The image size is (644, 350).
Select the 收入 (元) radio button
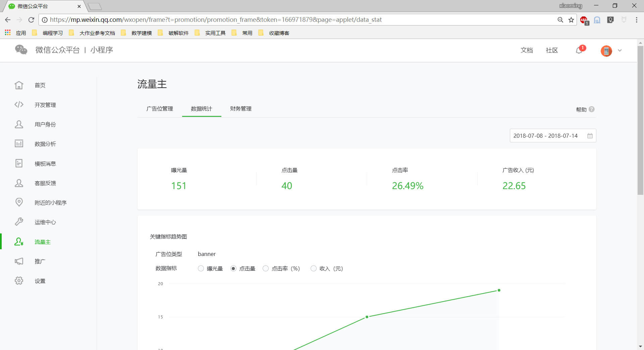tap(313, 268)
